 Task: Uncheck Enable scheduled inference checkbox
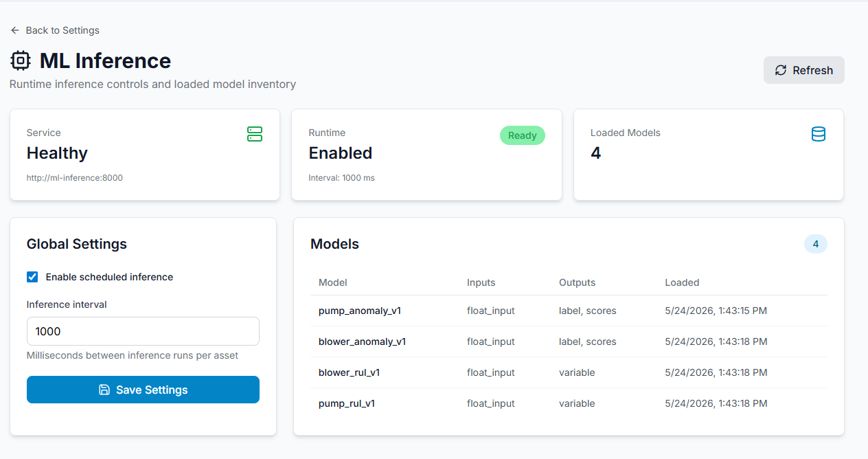(32, 277)
